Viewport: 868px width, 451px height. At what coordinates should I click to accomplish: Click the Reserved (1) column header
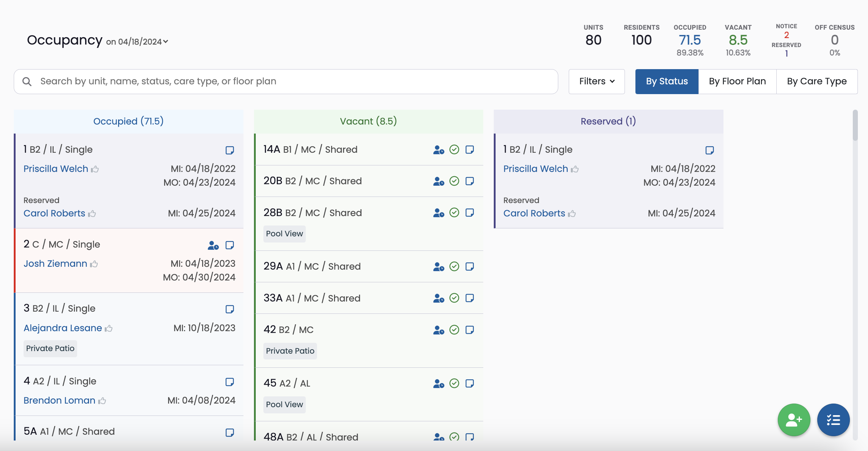coord(608,121)
